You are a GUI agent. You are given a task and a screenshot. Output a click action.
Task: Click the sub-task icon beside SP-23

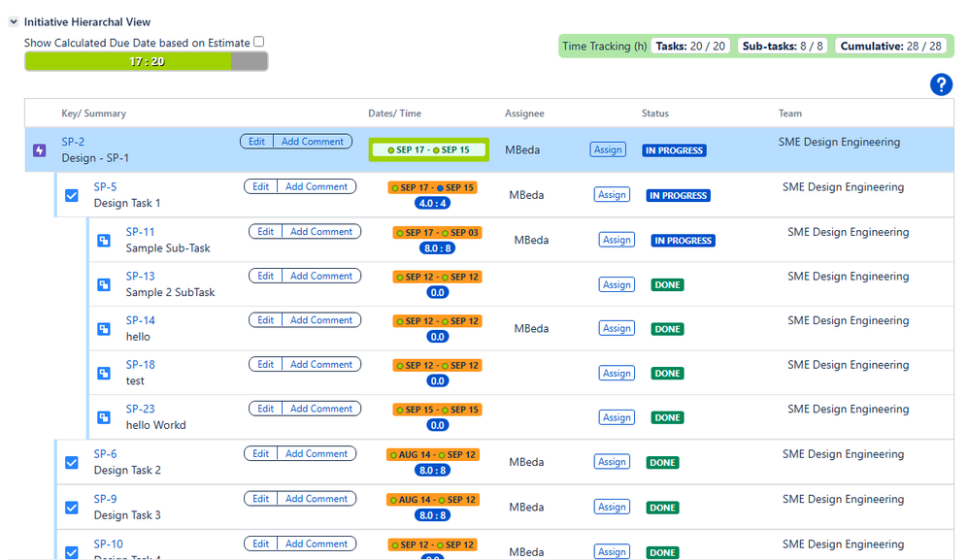[104, 417]
